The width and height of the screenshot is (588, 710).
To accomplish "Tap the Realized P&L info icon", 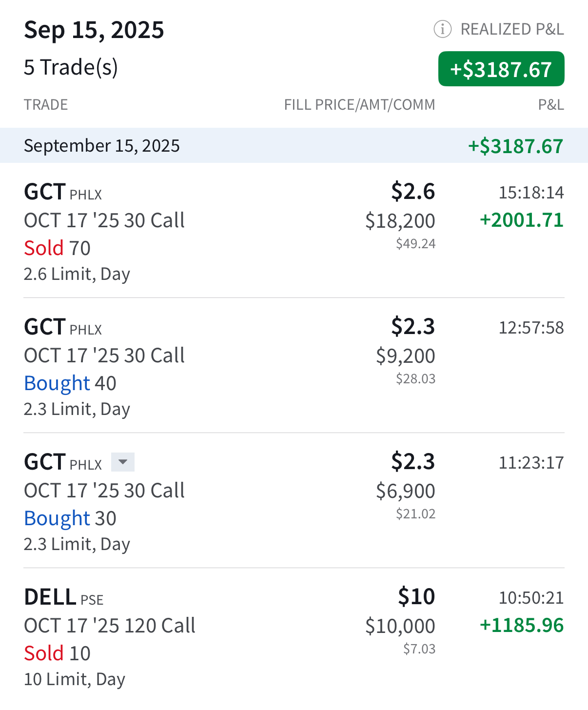I will (442, 29).
